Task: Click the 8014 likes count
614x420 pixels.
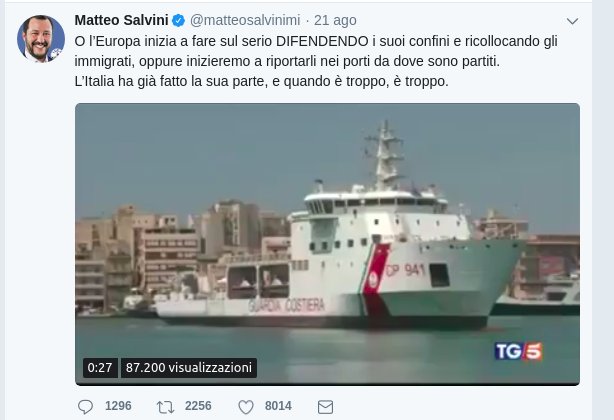Action: 278,406
